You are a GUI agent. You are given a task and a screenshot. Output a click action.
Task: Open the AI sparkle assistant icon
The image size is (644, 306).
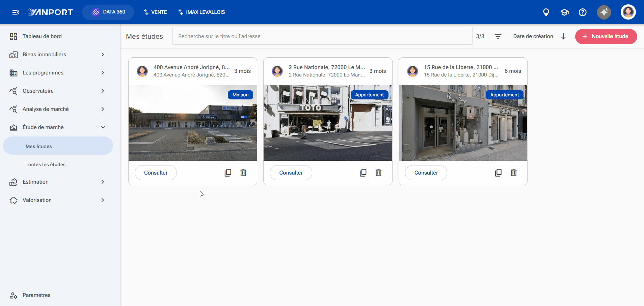(604, 12)
